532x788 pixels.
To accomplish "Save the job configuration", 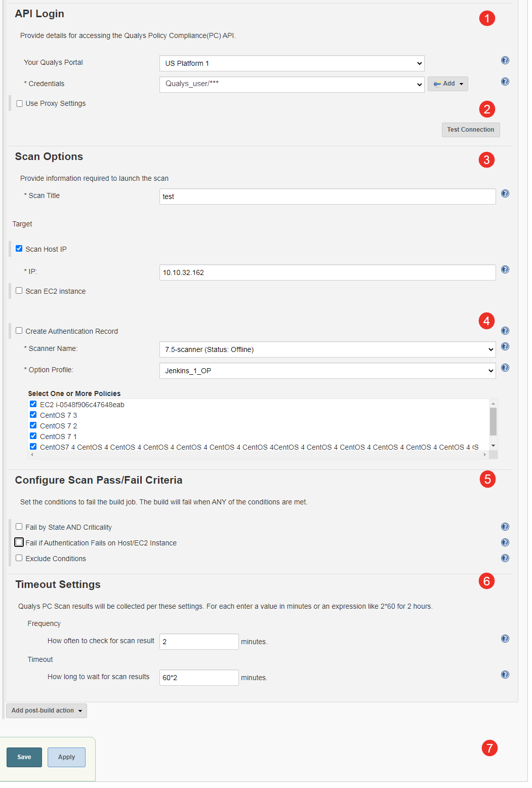I will tap(24, 757).
